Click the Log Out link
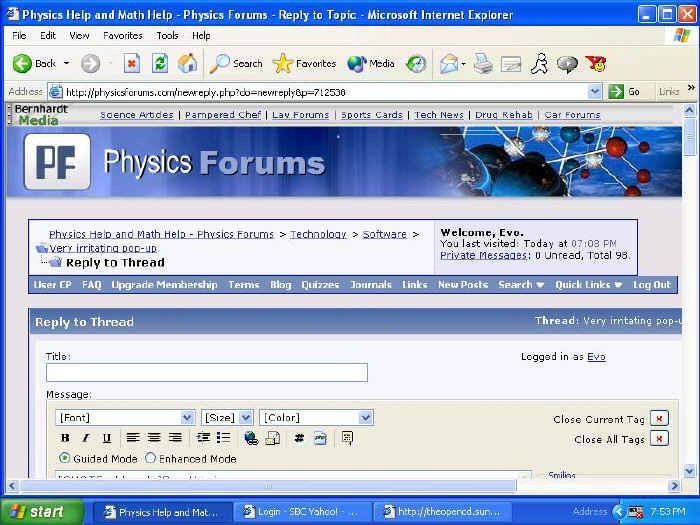700x525 pixels. (x=652, y=285)
